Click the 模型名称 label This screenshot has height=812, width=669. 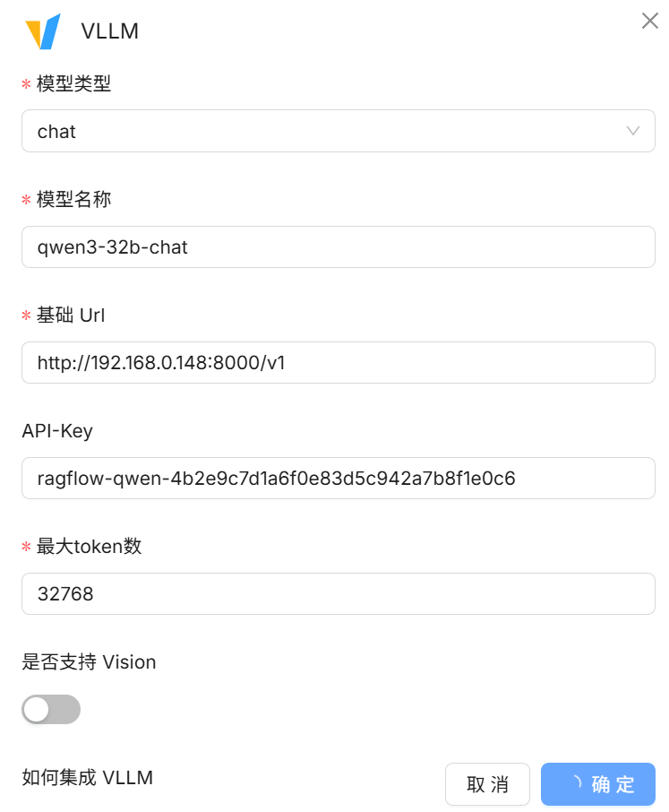[x=73, y=199]
